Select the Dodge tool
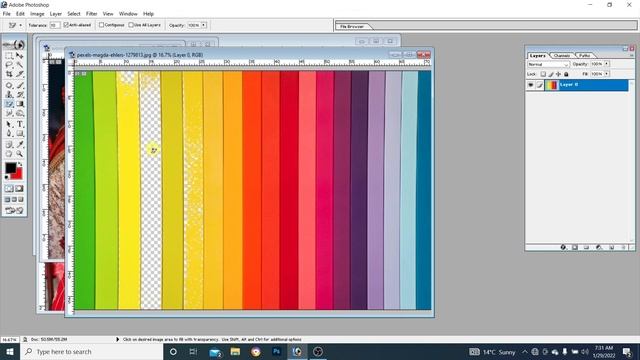 pos(19,113)
